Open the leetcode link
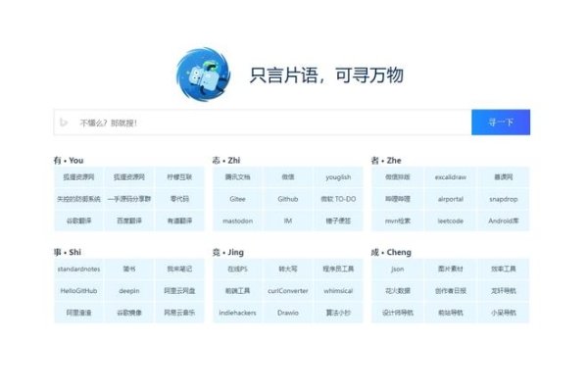This screenshot has height=392, width=588. coord(451,220)
